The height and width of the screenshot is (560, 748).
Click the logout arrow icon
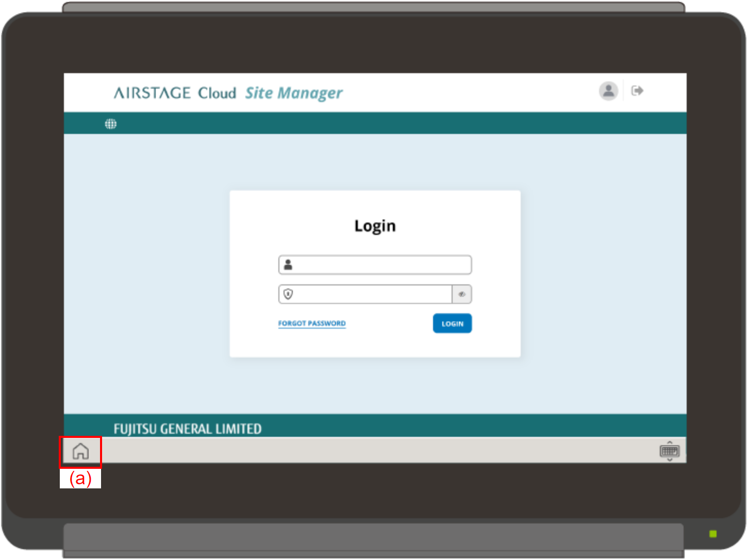pyautogui.click(x=637, y=91)
